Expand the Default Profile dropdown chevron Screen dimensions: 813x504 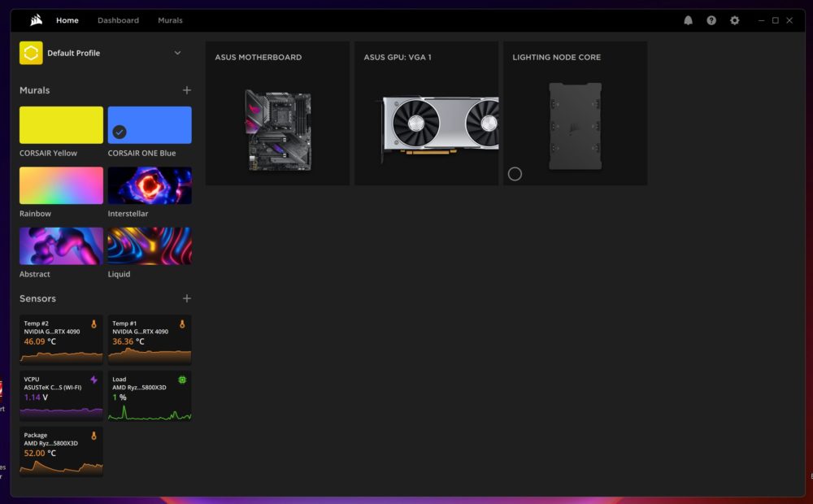tap(177, 53)
